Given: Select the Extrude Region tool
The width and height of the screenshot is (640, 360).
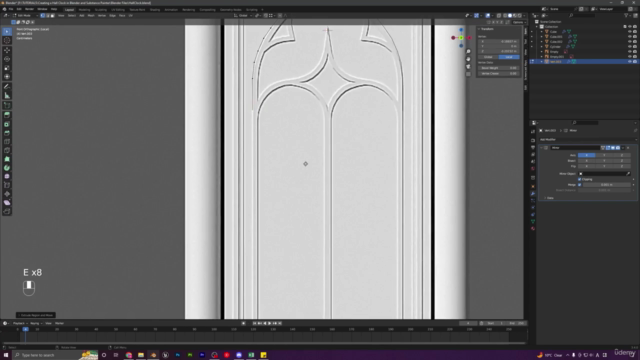Looking at the screenshot, I should click(7, 115).
